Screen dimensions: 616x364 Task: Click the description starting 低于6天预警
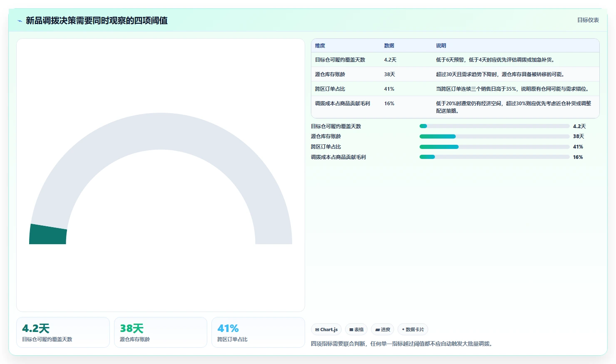coord(496,60)
